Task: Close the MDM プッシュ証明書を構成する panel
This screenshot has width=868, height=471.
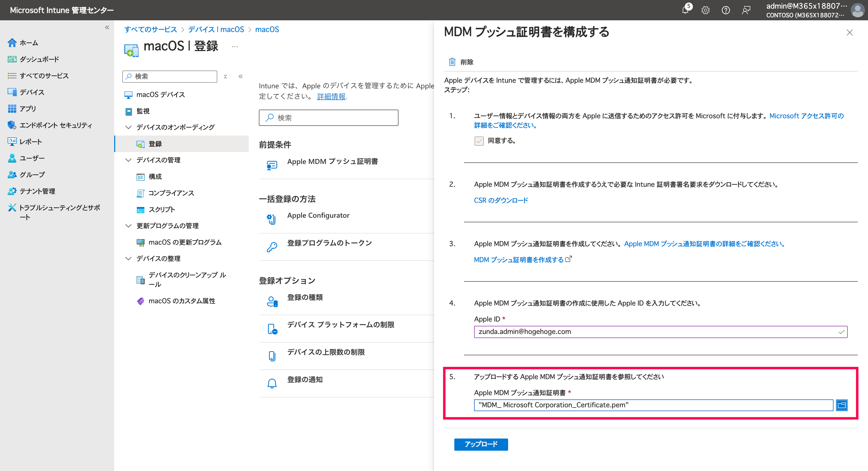Action: (849, 33)
